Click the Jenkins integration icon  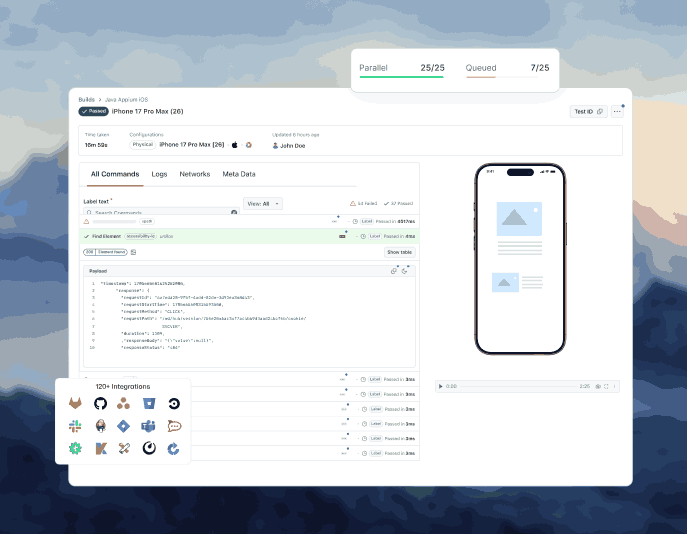(x=100, y=425)
